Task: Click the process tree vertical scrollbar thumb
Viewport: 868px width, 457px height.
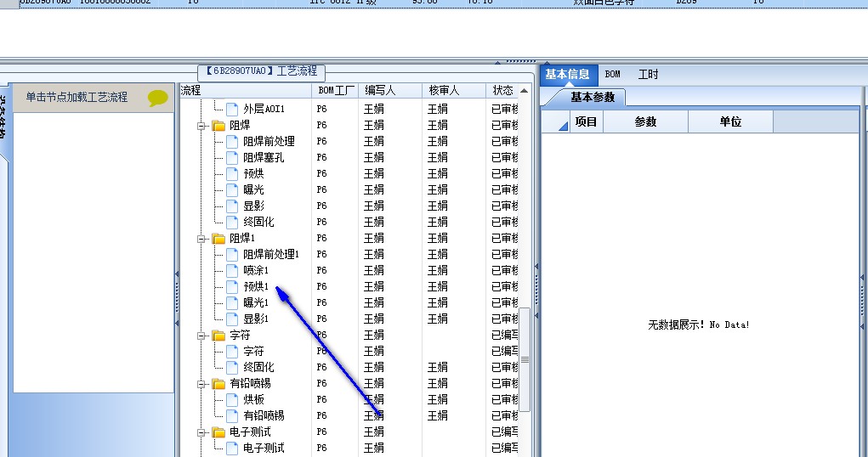Action: (x=525, y=359)
